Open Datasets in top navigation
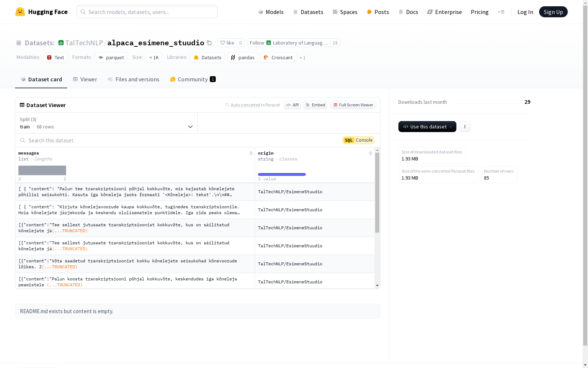The height and width of the screenshot is (368, 588). [x=308, y=12]
